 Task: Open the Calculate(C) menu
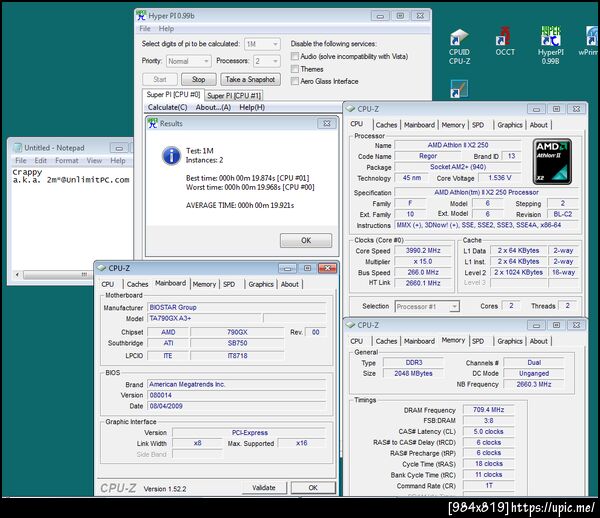coord(168,108)
